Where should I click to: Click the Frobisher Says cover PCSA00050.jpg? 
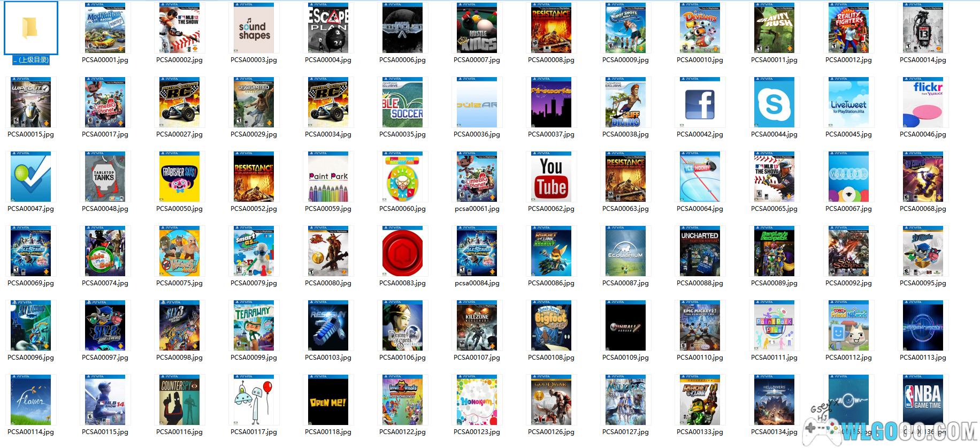179,177
